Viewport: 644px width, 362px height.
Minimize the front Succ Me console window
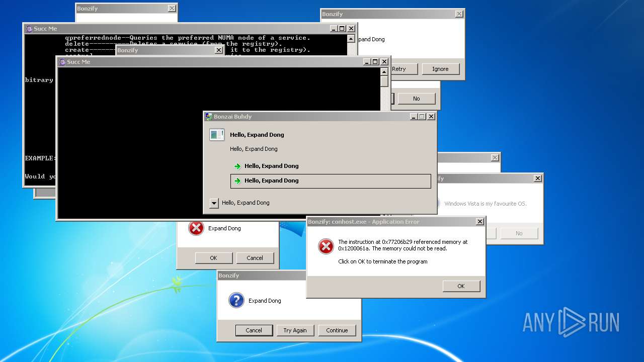click(x=367, y=62)
